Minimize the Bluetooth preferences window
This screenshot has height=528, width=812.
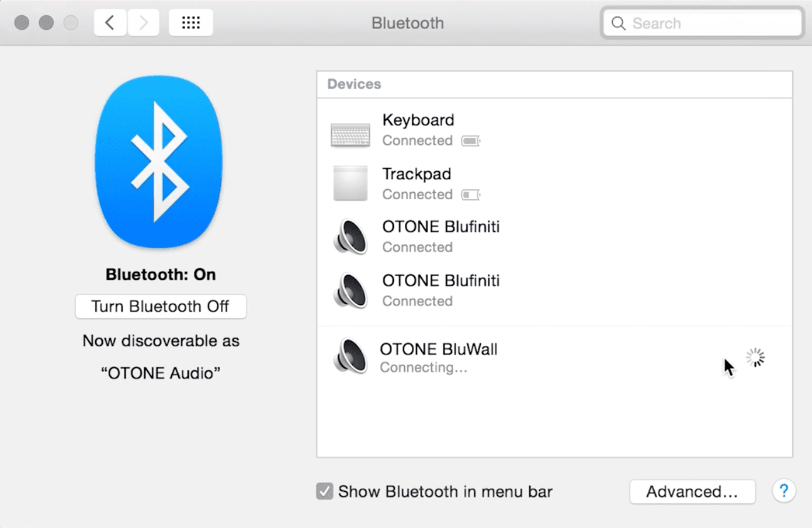(46, 23)
